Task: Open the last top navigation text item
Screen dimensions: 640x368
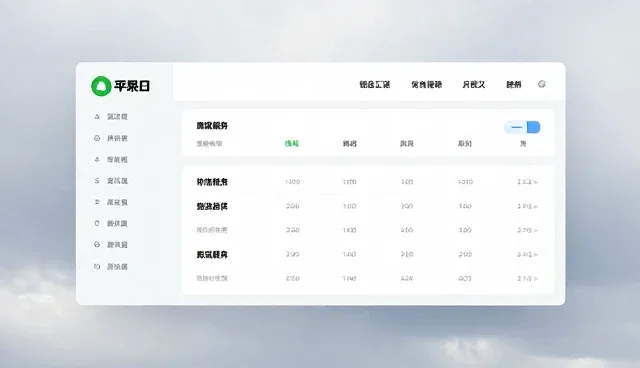Action: click(x=513, y=84)
